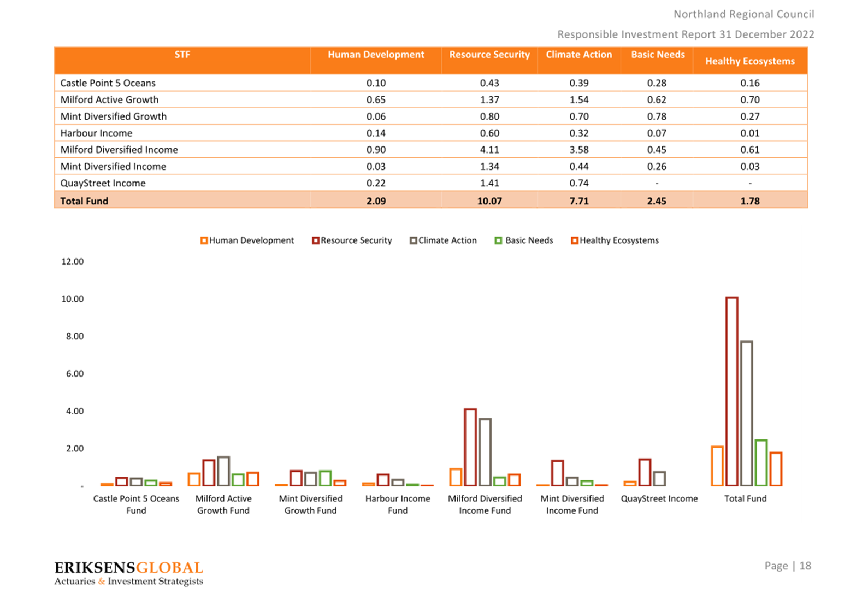This screenshot has width=868, height=599.
Task: Click the Milford Active Growth row label
Action: 109,100
